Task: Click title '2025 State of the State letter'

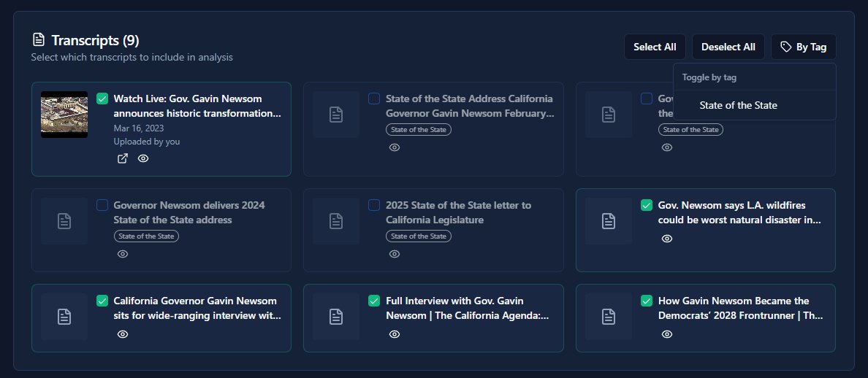Action: [458, 213]
